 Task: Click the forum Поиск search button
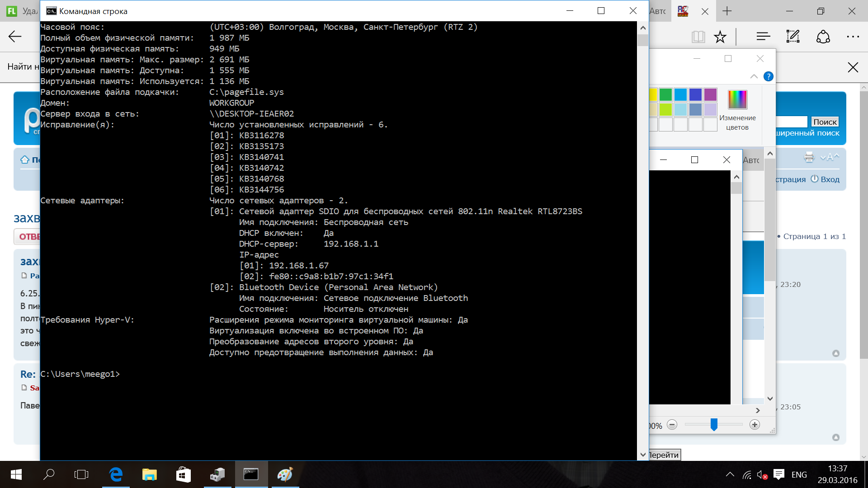825,122
